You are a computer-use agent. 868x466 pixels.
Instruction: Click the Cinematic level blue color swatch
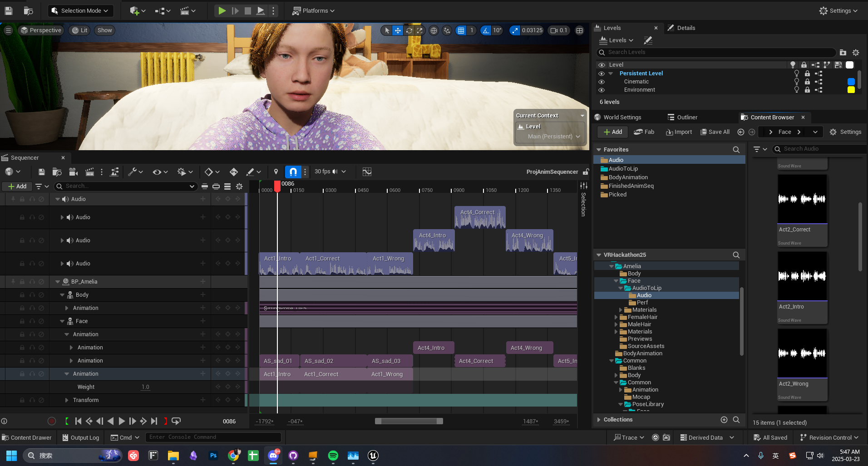coord(851,82)
